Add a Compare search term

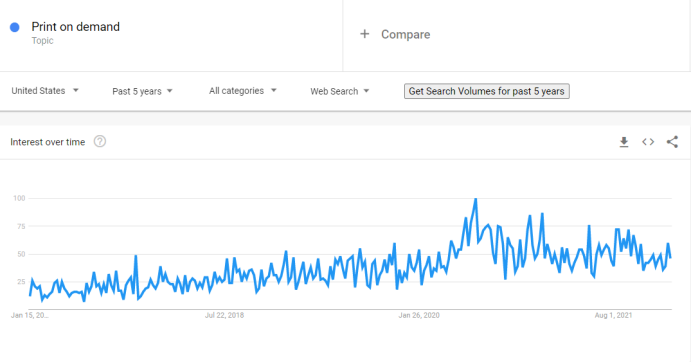[x=405, y=34]
